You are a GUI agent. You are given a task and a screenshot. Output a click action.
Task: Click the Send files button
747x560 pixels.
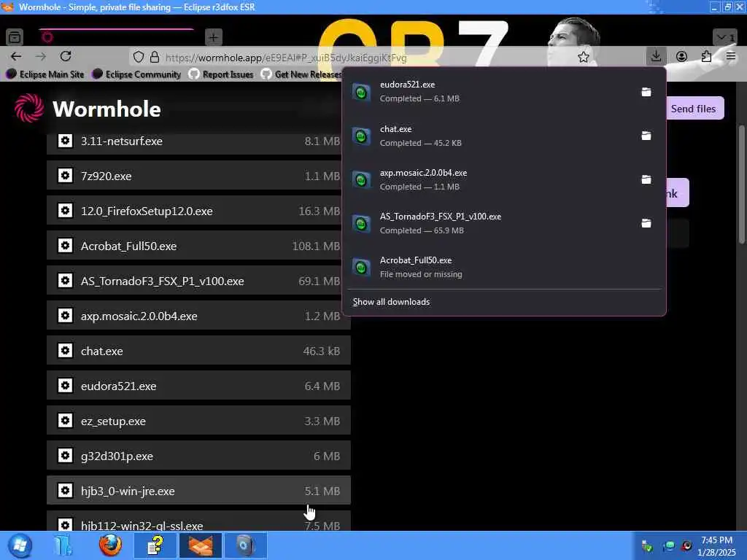coord(694,109)
